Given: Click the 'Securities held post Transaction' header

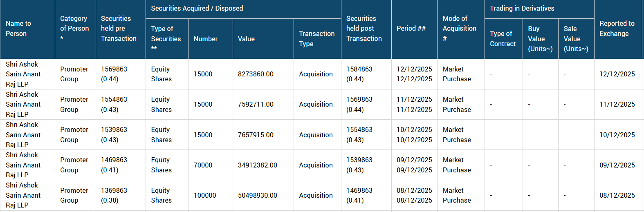Looking at the screenshot, I should tap(364, 29).
